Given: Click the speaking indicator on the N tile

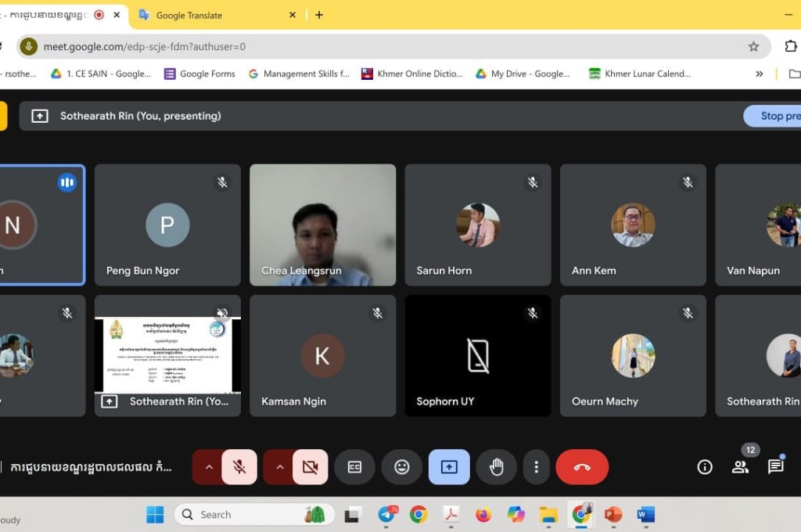Looking at the screenshot, I should [67, 182].
